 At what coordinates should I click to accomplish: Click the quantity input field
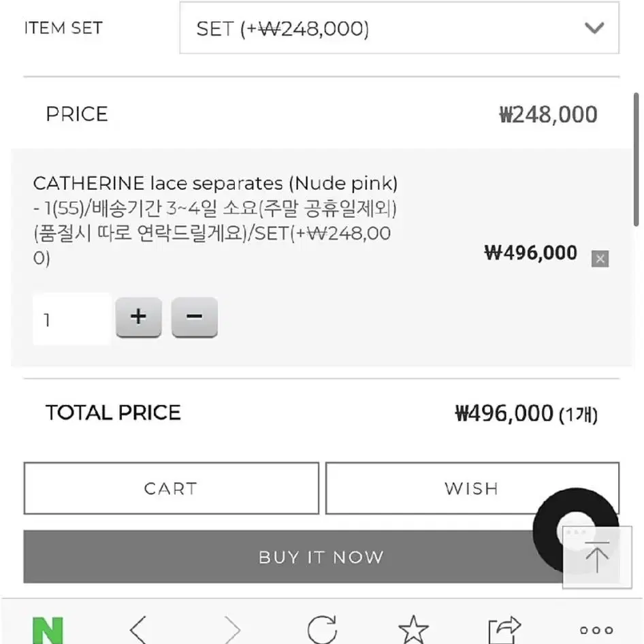[72, 319]
